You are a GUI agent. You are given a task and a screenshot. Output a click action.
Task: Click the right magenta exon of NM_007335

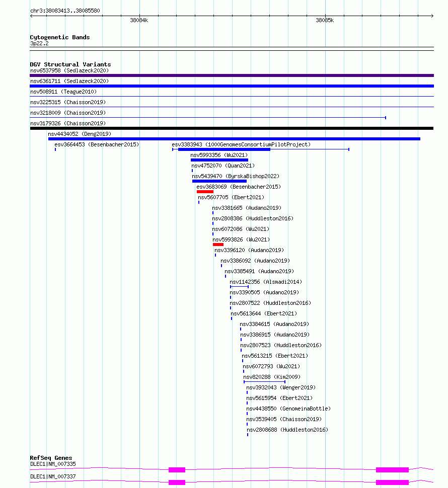[392, 470]
